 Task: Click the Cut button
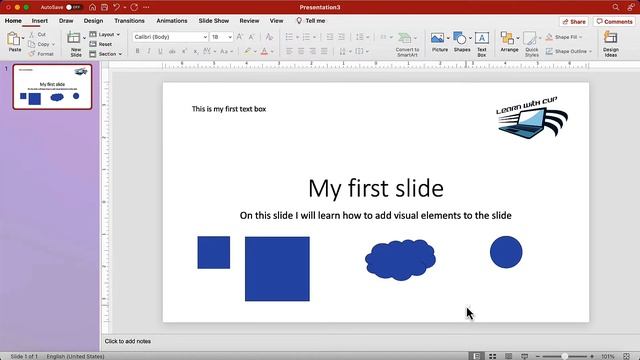tap(38, 35)
